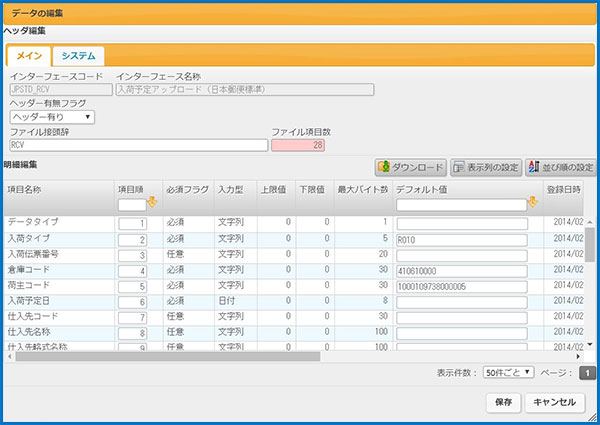The image size is (600, 425).
Task: Click the resize grip at dialog corner
Action: pos(593,419)
